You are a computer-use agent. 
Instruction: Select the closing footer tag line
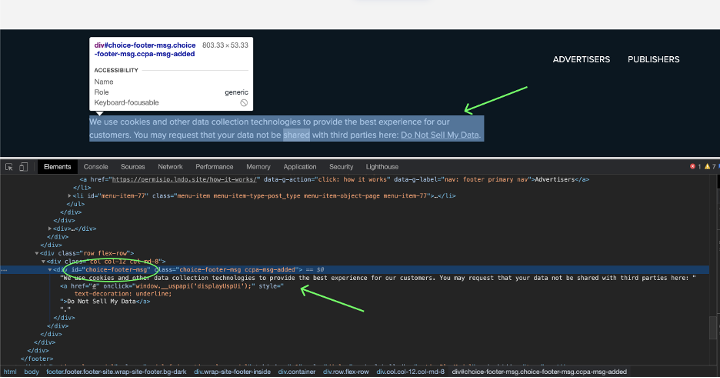(x=37, y=359)
